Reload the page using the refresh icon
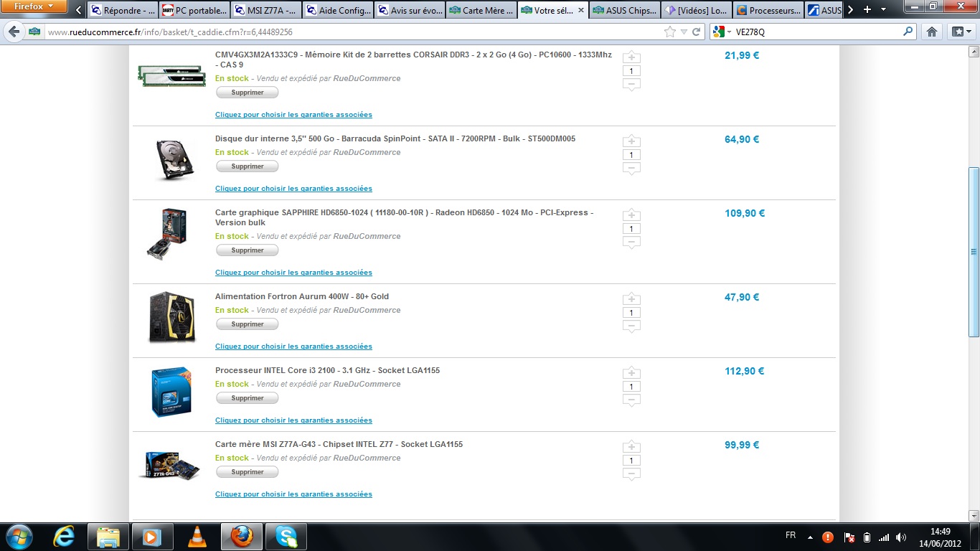 696,32
